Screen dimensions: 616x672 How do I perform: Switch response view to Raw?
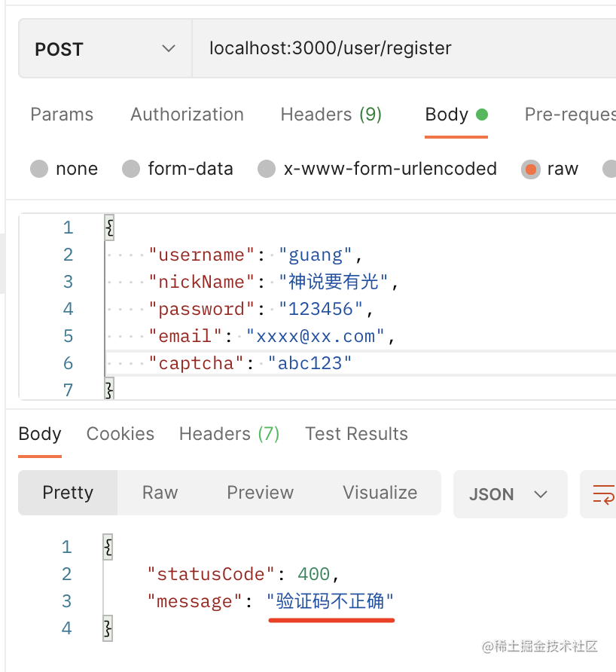click(160, 493)
